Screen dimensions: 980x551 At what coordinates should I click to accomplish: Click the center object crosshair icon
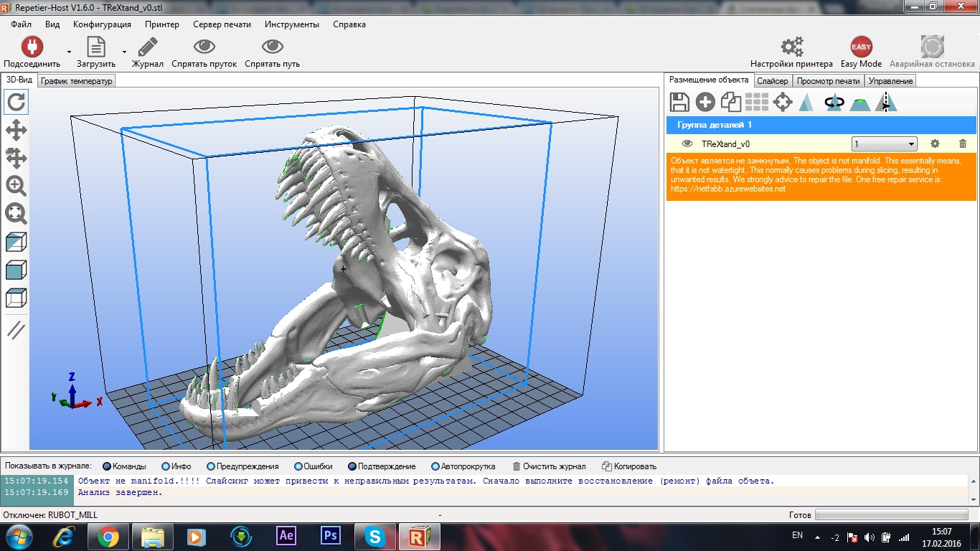[783, 103]
